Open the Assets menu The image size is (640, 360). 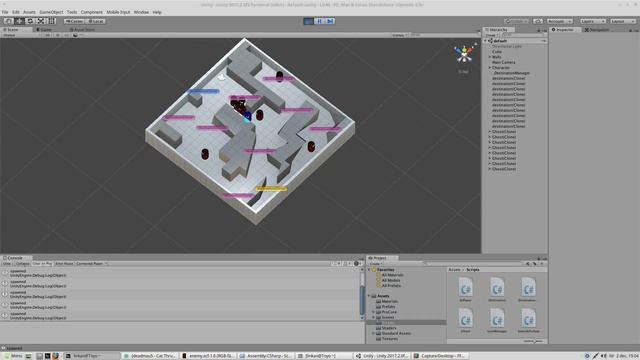click(x=29, y=12)
